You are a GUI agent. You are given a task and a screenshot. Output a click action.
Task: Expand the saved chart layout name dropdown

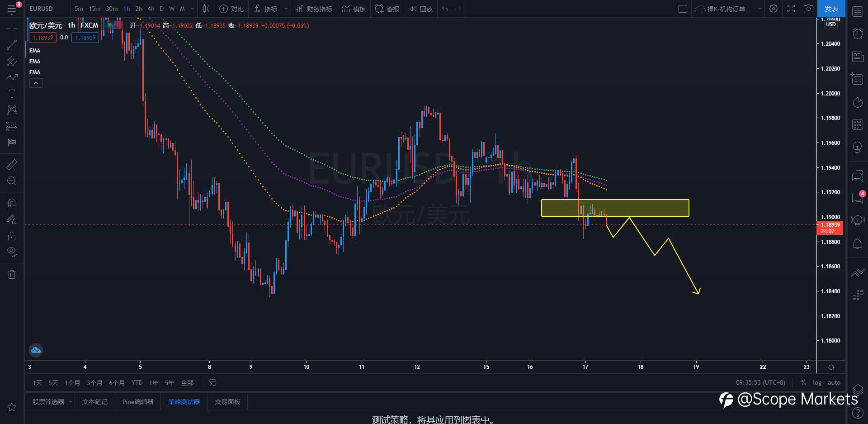(760, 9)
